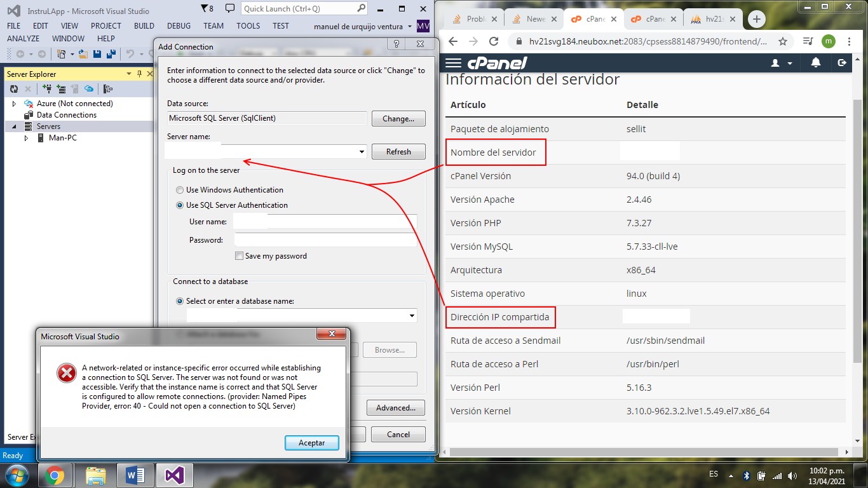The width and height of the screenshot is (868, 488).
Task: Pin the Server Explorer panel with pushpin
Action: pos(139,74)
